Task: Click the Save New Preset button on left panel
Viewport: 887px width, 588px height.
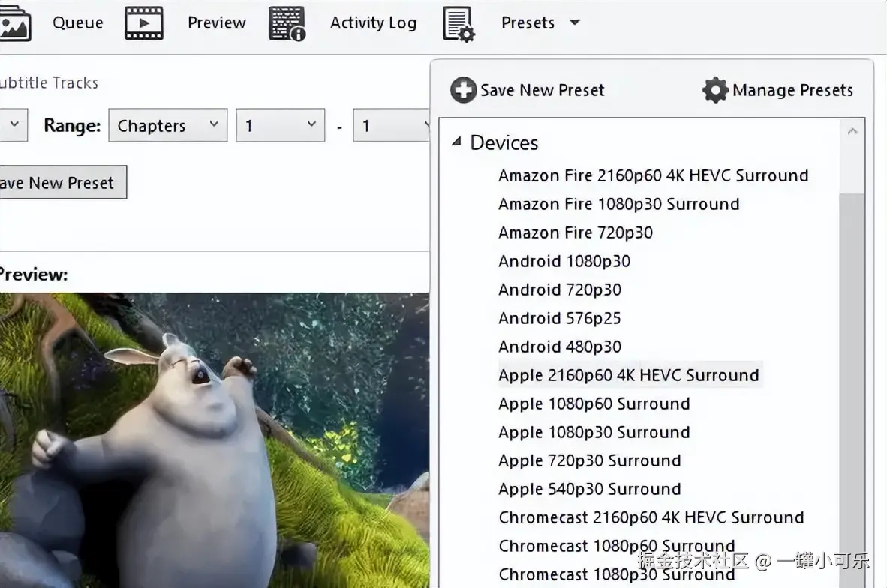Action: click(63, 182)
